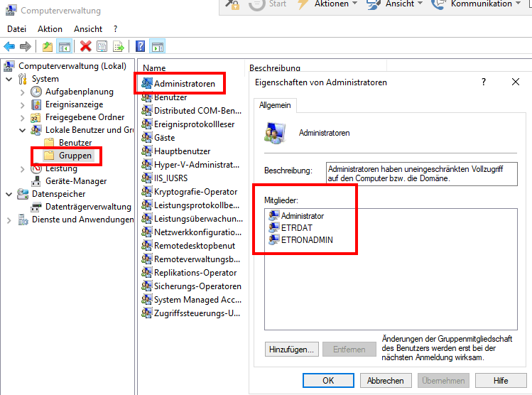Image resolution: width=532 pixels, height=395 pixels.
Task: Select the Remotedesktopbenutzer group
Action: point(194,245)
